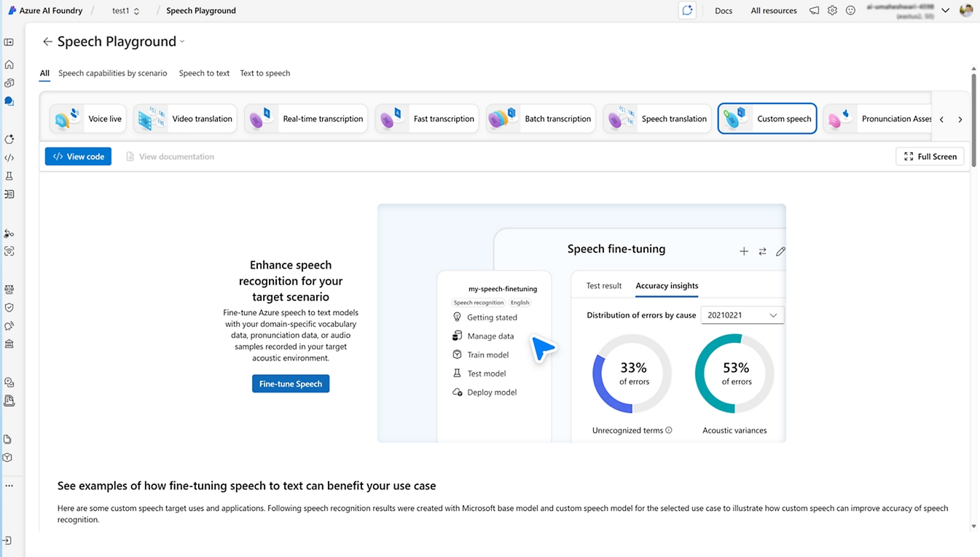Viewport: 980px width, 557px height.
Task: Switch to Speech capabilities by scenario tab
Action: click(112, 73)
